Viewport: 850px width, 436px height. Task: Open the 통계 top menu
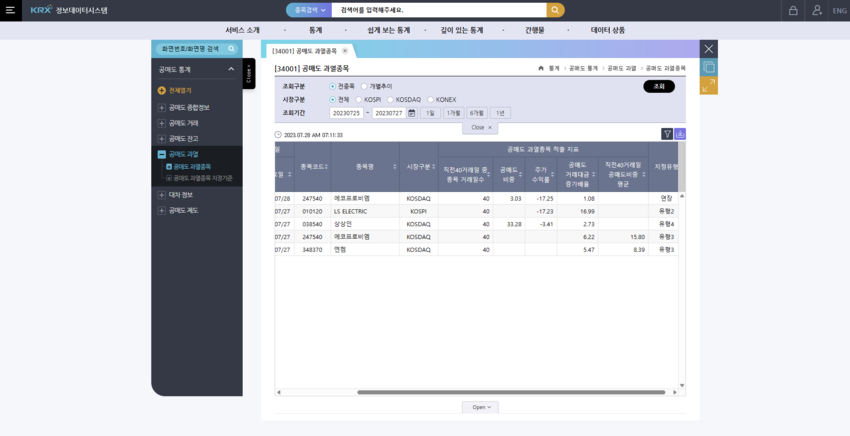(315, 30)
